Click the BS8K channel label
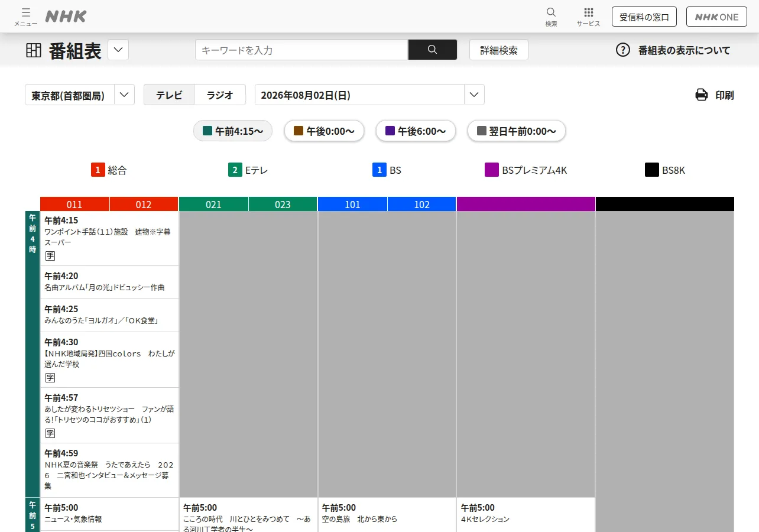 click(x=673, y=170)
